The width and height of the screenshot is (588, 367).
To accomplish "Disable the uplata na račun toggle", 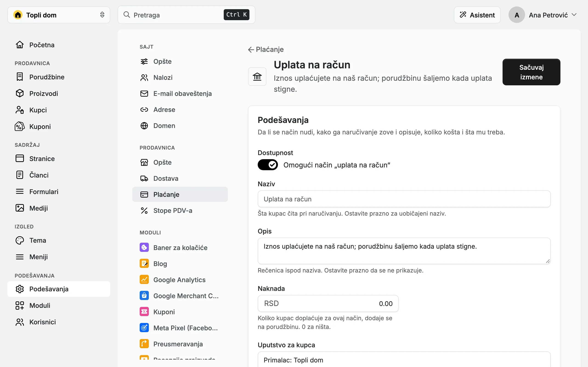I will coord(268,165).
